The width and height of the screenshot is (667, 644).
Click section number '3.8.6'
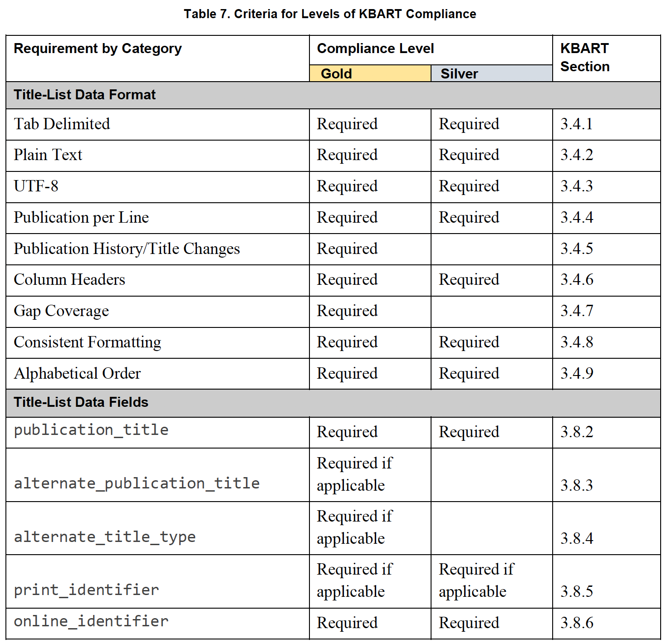tap(577, 623)
